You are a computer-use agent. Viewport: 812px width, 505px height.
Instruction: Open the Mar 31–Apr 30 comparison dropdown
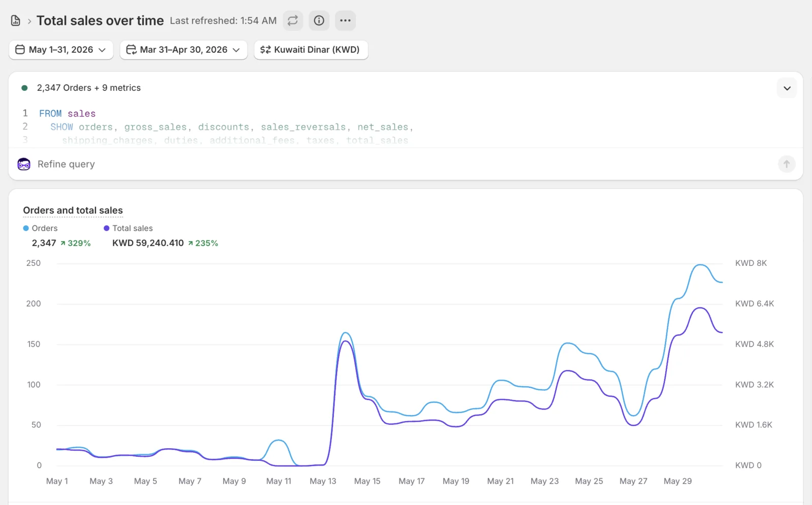(184, 50)
